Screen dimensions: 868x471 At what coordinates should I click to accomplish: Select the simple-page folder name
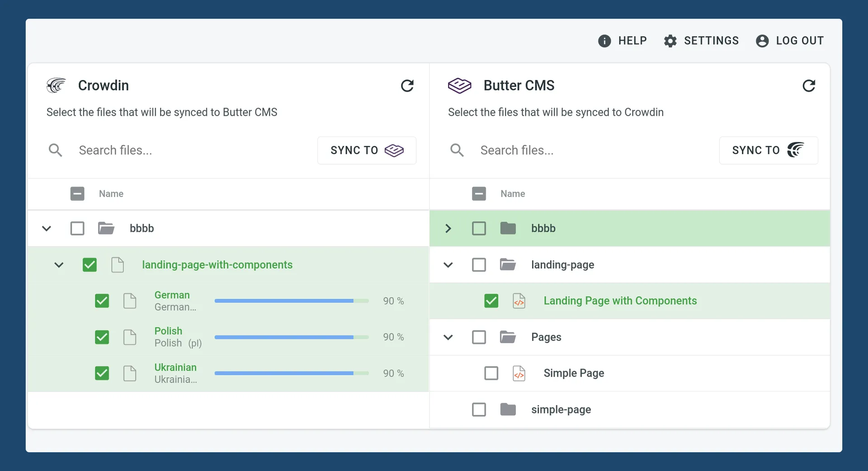(x=561, y=410)
